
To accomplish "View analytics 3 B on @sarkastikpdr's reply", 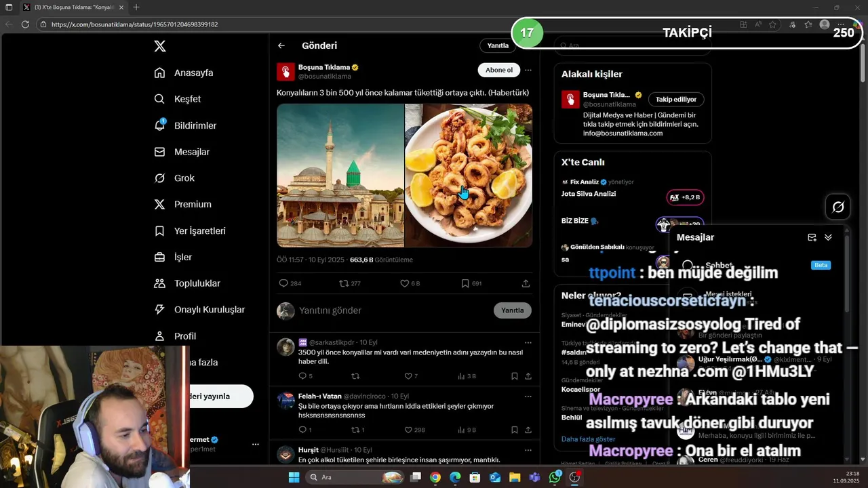I will [467, 375].
